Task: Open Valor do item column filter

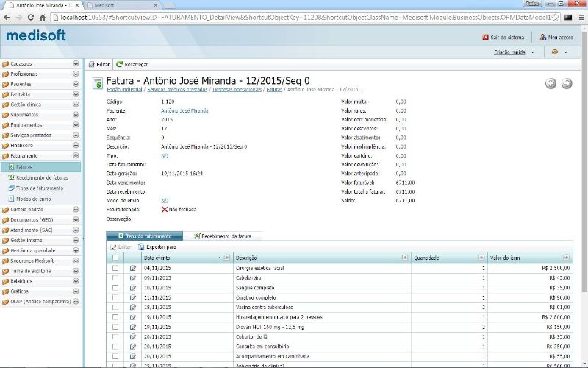Action: coord(566,258)
